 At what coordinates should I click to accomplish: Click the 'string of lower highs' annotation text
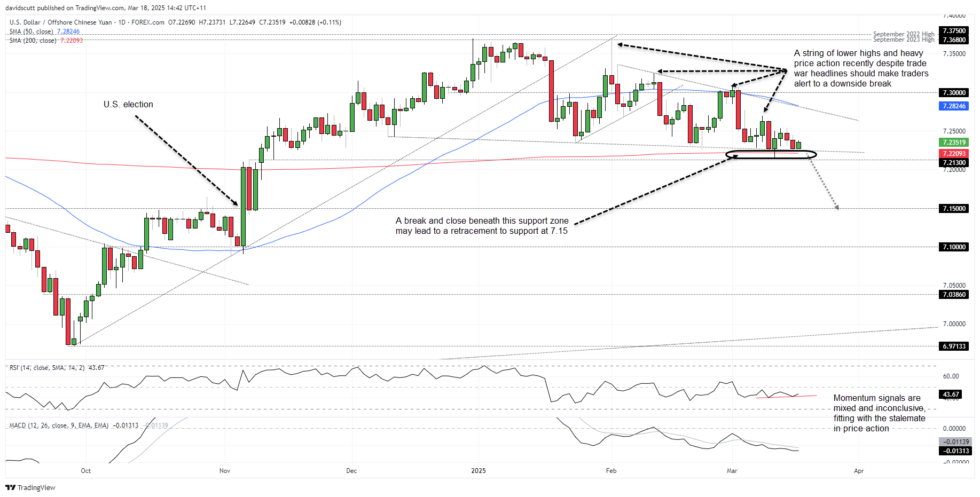[x=861, y=68]
